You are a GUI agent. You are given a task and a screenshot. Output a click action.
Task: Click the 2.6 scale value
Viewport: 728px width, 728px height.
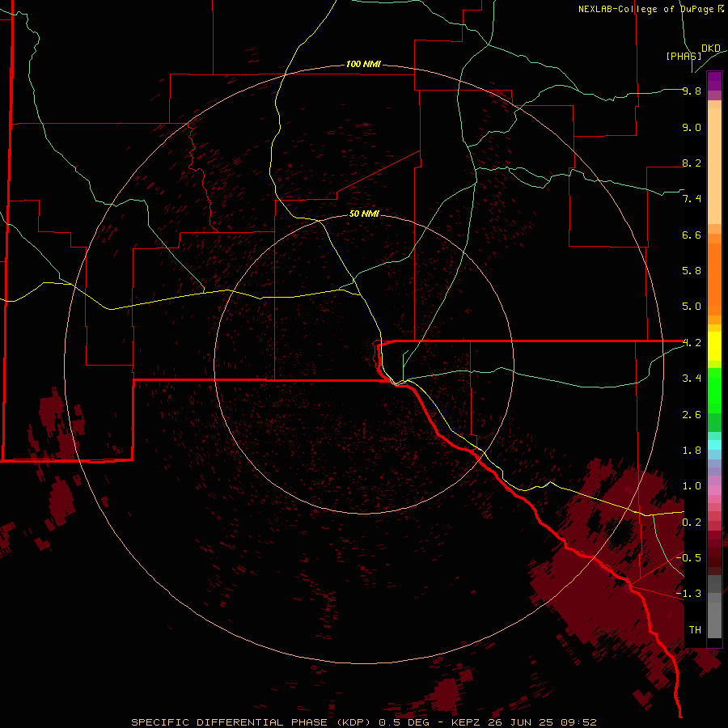692,415
